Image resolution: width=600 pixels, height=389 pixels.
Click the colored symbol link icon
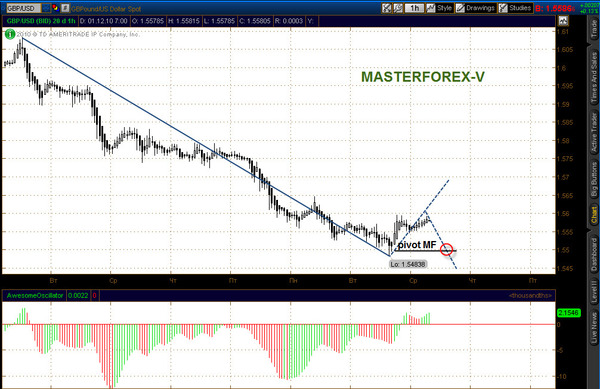click(x=56, y=8)
